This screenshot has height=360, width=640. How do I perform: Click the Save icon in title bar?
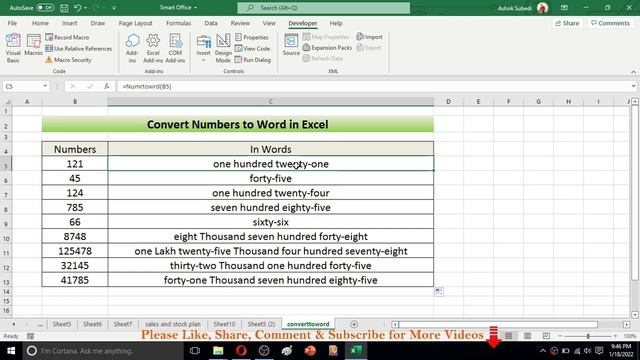(64, 8)
